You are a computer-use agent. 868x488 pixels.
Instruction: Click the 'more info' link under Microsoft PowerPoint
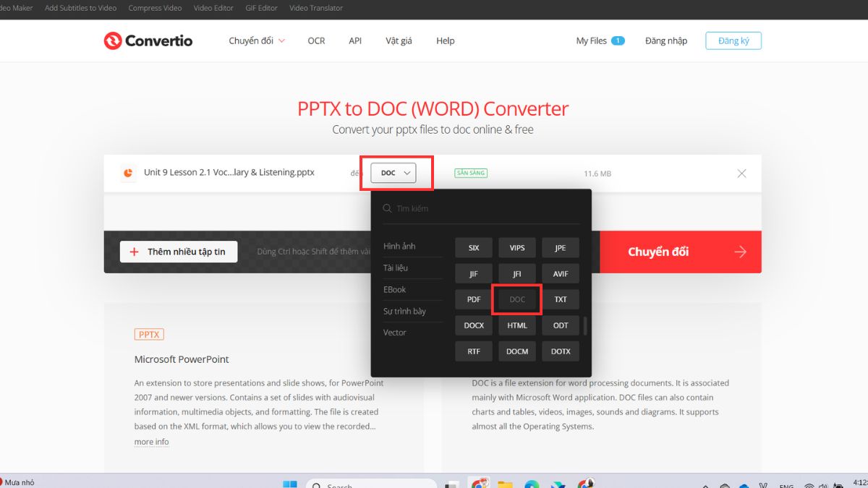click(151, 441)
